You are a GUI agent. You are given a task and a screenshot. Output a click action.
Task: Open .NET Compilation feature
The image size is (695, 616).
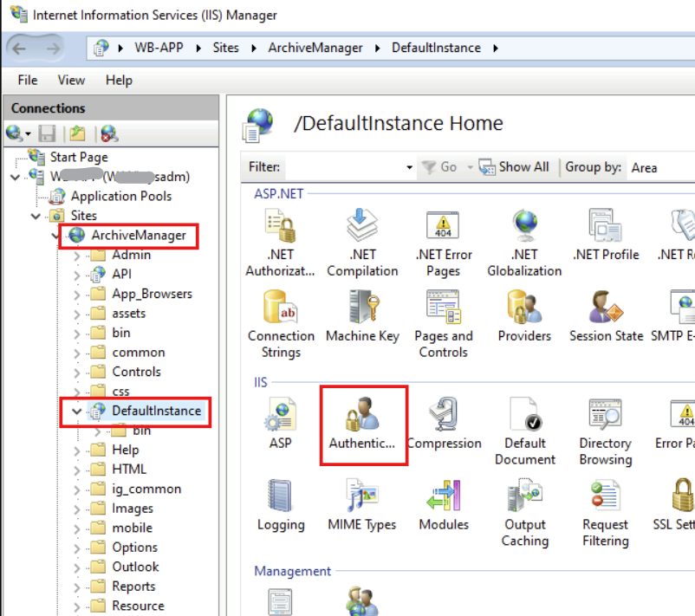pos(362,243)
